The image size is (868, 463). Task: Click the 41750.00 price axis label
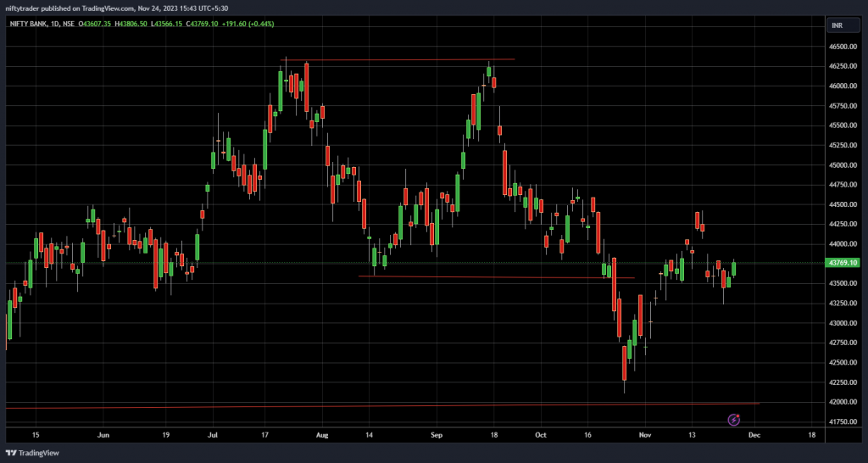coord(843,422)
